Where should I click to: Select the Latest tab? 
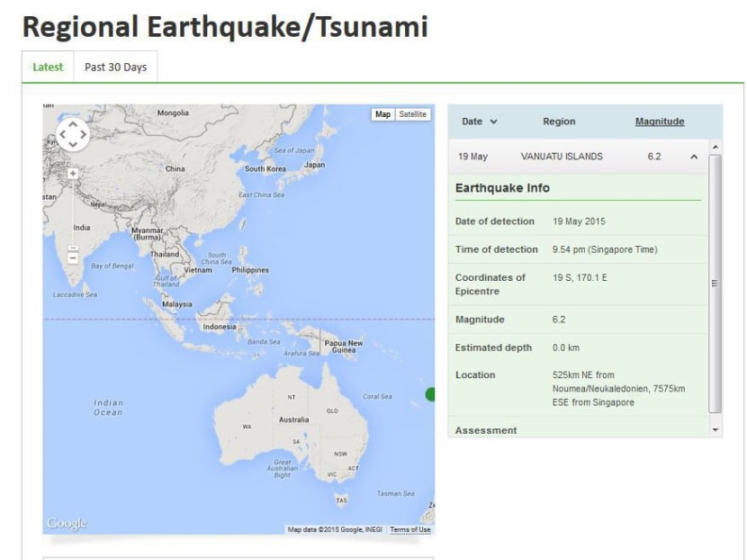[x=47, y=67]
